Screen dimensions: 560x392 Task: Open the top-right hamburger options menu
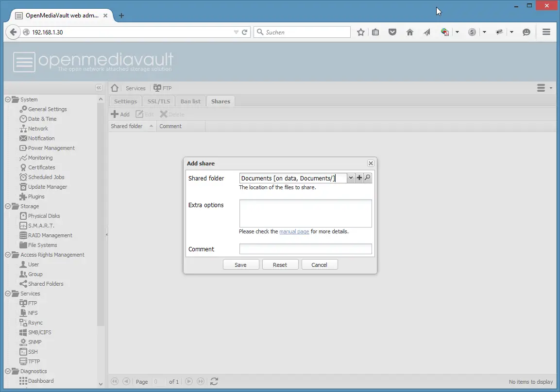tap(544, 88)
